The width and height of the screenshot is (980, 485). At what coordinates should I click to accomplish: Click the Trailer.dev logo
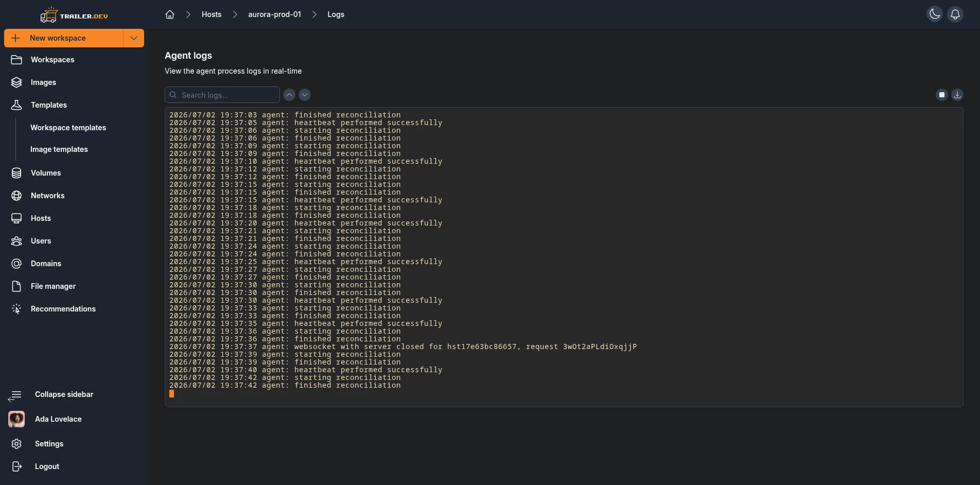[x=74, y=15]
